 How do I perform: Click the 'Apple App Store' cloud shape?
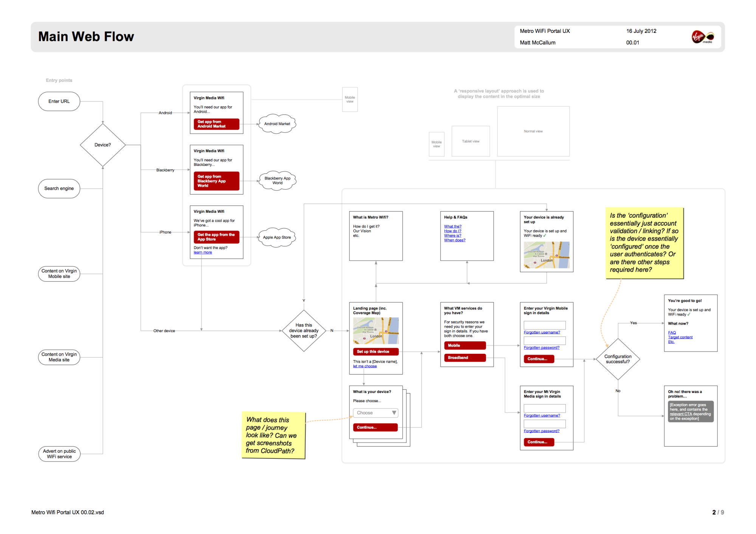[277, 237]
